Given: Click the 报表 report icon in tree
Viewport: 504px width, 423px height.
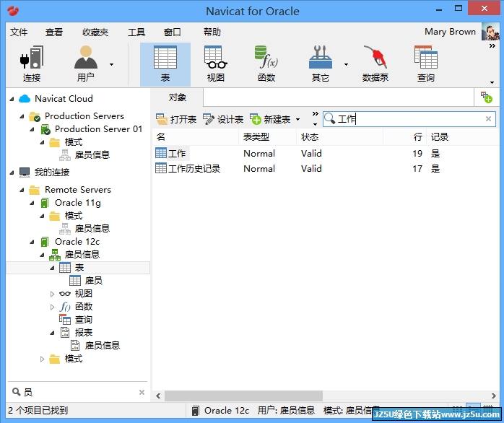Looking at the screenshot, I should point(65,332).
